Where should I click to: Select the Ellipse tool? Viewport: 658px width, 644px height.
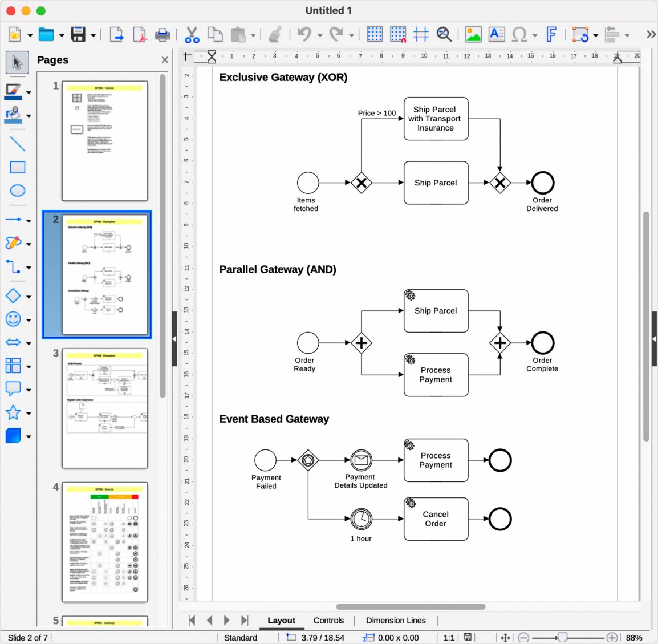coord(17,191)
